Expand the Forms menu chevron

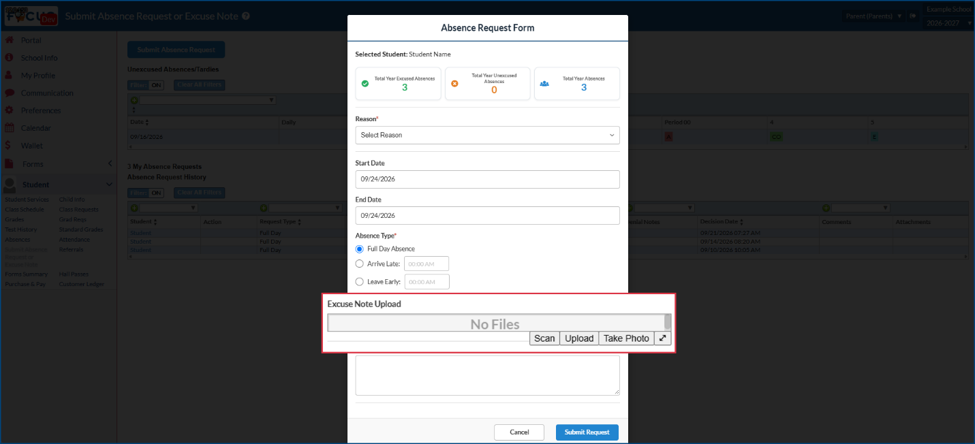[109, 164]
